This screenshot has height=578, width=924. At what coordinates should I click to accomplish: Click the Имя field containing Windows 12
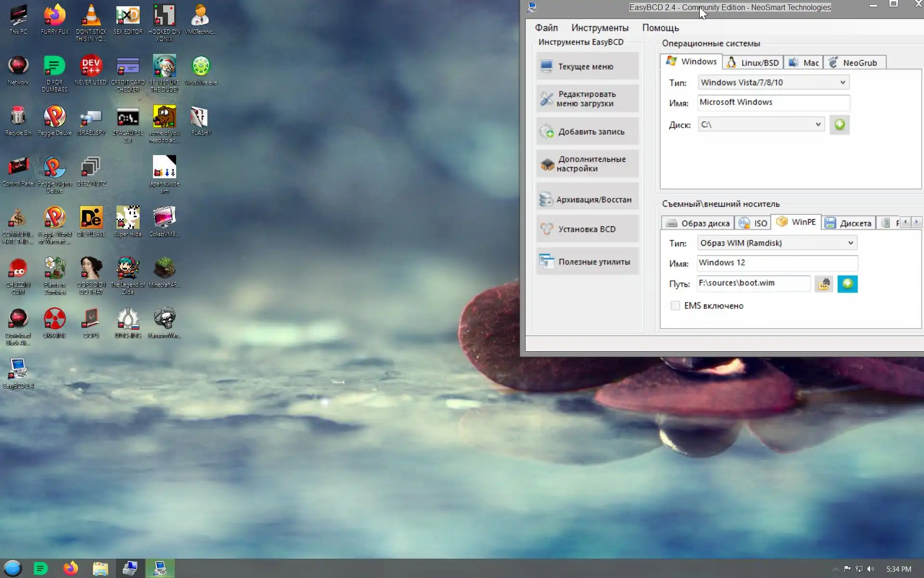click(776, 263)
